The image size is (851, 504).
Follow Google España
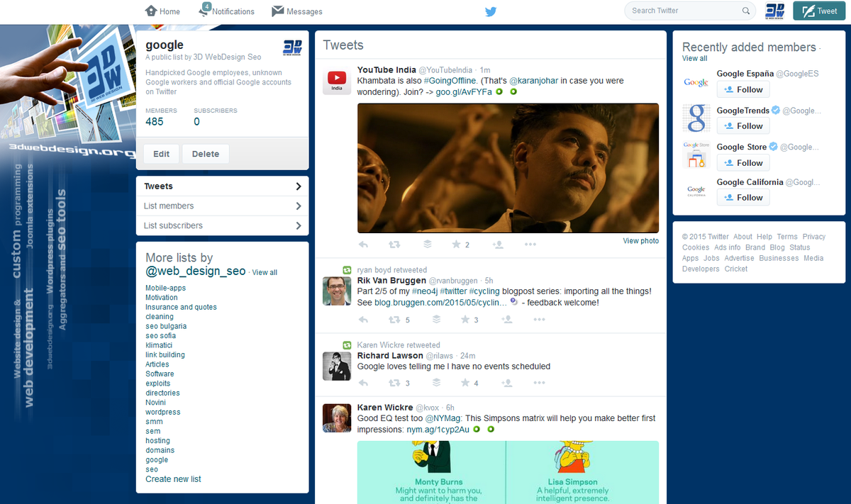[743, 89]
